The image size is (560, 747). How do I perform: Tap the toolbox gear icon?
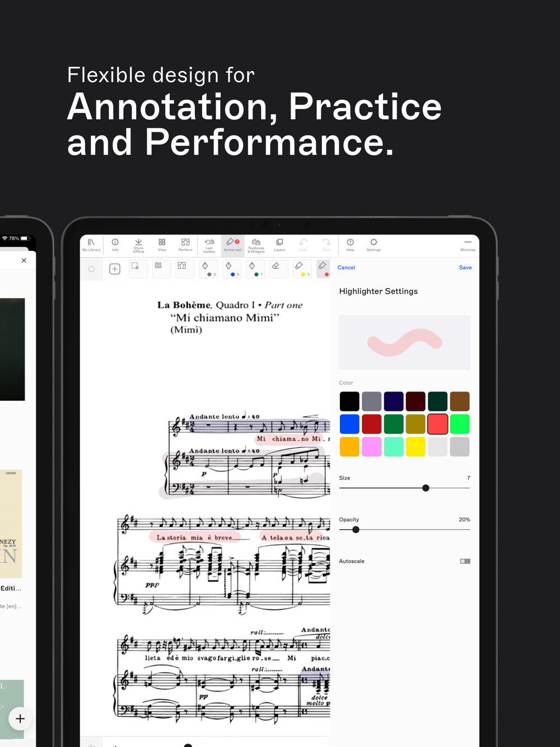(91, 269)
